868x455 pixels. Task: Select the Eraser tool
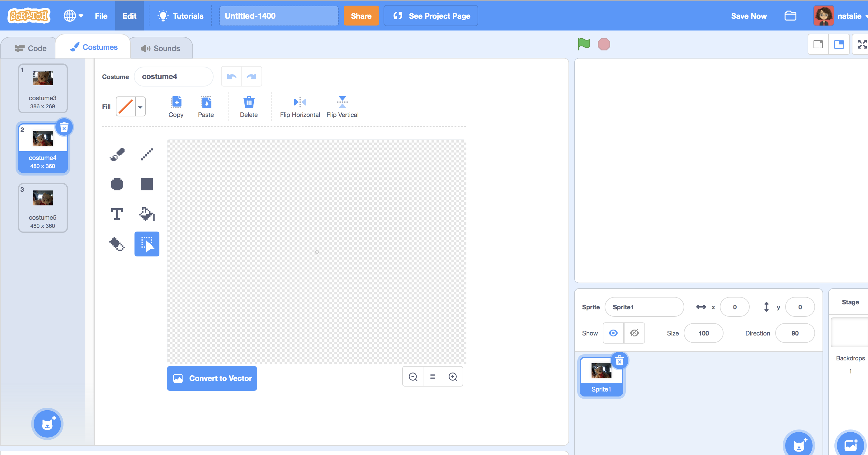point(117,244)
